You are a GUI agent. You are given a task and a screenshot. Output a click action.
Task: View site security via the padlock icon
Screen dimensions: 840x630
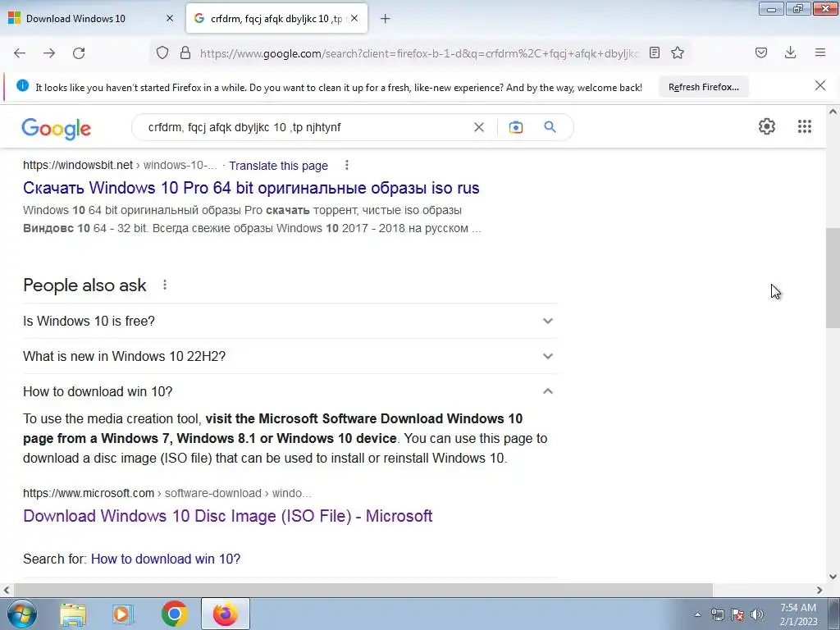[x=185, y=52]
